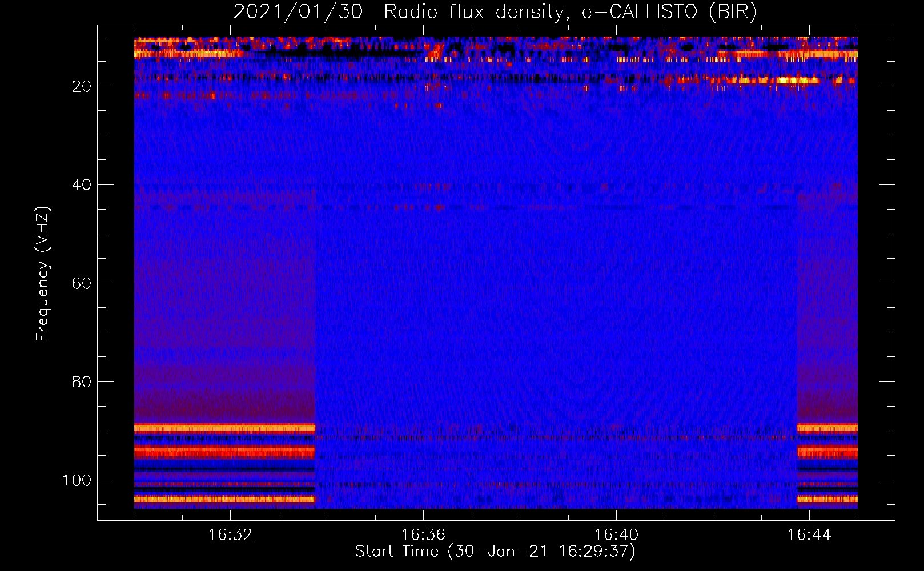Click the 20 MHz tick label
The height and width of the screenshot is (571, 924).
(x=82, y=86)
